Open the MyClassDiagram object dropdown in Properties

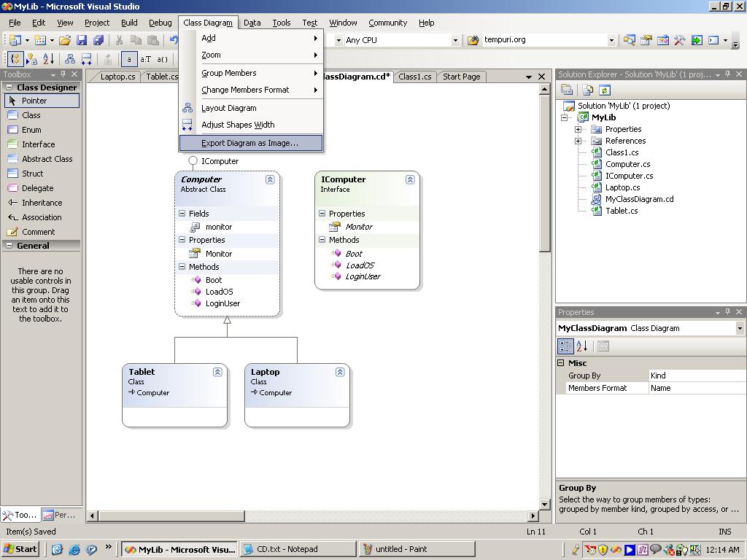(740, 328)
